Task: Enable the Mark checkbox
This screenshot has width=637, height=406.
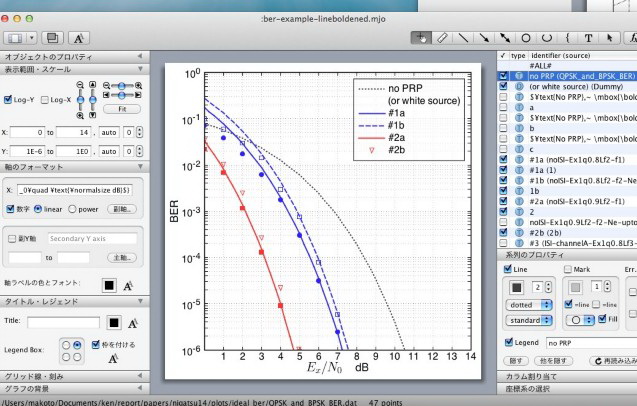Action: (568, 269)
